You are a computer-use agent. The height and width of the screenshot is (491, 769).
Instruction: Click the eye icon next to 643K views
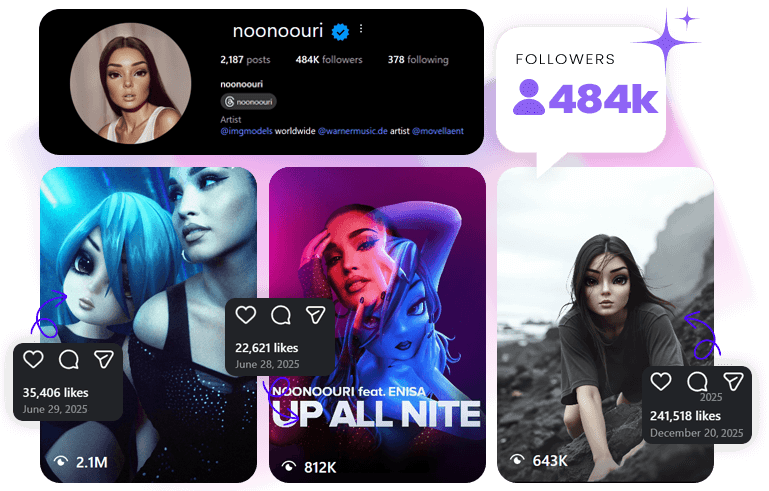tap(517, 460)
